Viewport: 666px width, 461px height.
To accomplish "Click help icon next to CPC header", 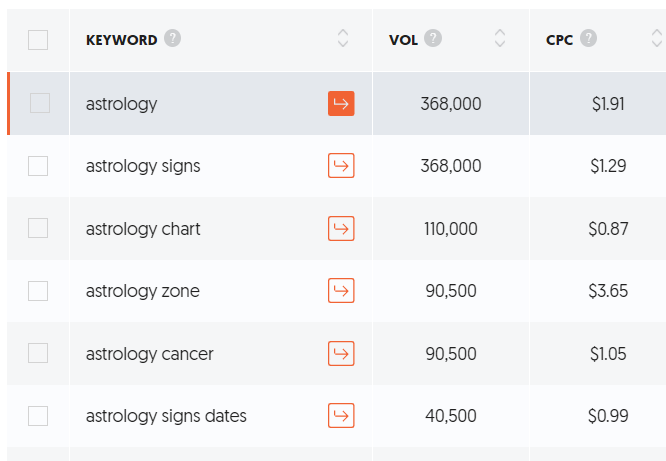I will (x=589, y=39).
